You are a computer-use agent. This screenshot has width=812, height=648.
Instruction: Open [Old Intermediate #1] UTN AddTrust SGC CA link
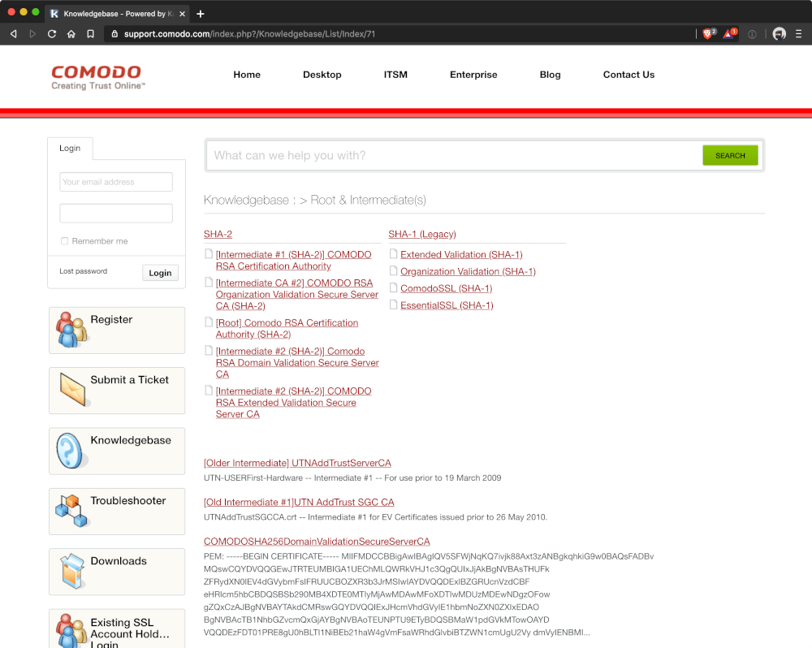(299, 502)
